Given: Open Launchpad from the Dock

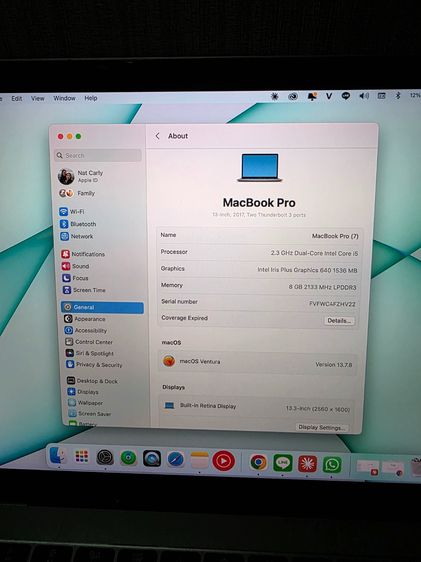Looking at the screenshot, I should click(82, 457).
